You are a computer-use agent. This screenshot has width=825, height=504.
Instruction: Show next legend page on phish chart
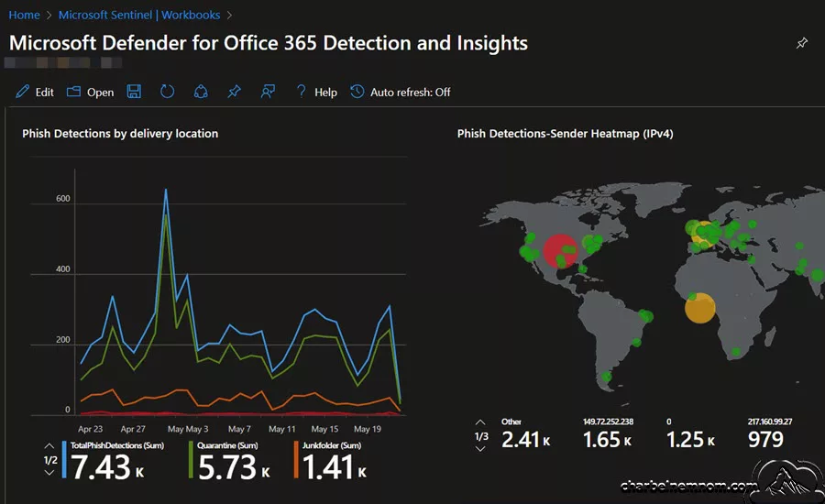pyautogui.click(x=49, y=473)
